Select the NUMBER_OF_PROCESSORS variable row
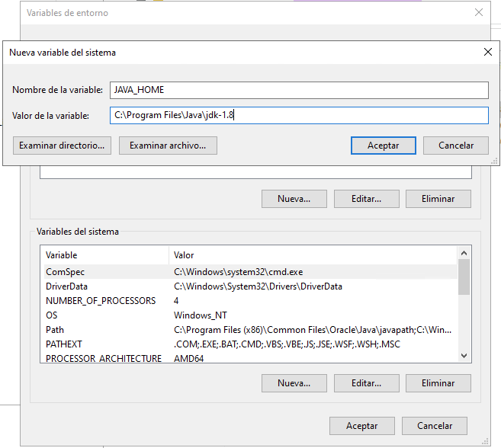 point(249,301)
